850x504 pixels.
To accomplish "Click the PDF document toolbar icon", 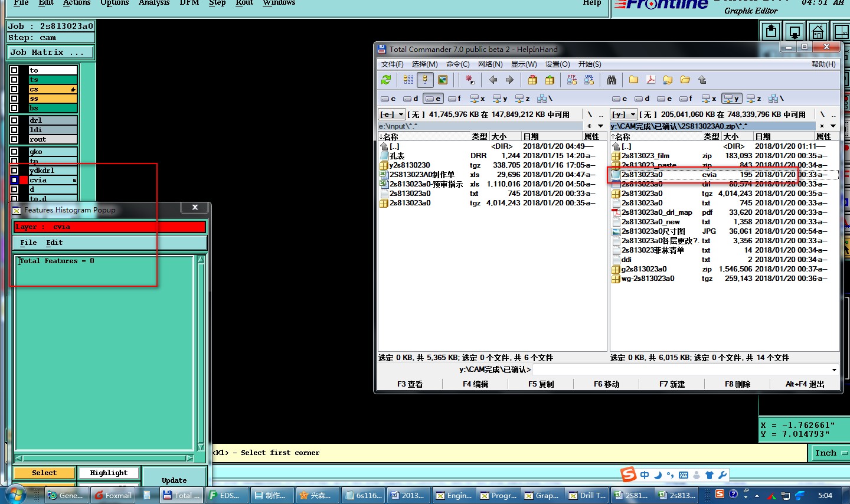I will coord(651,80).
